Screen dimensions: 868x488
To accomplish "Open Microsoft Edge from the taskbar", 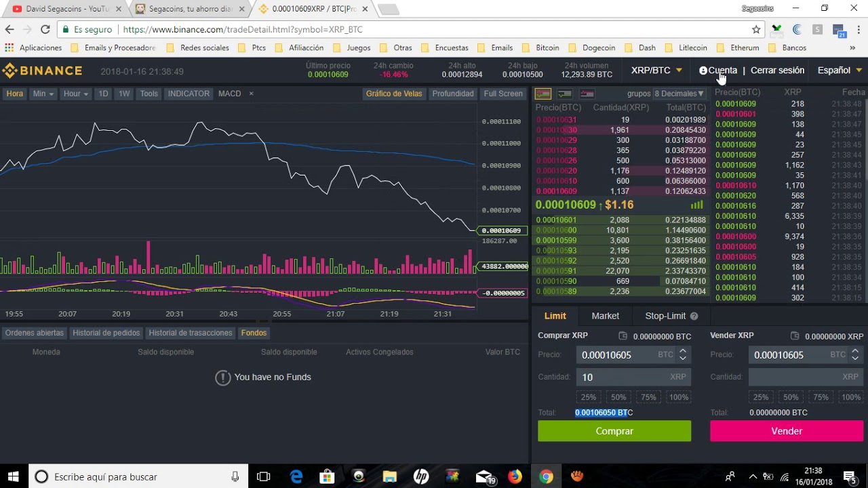I will (296, 476).
